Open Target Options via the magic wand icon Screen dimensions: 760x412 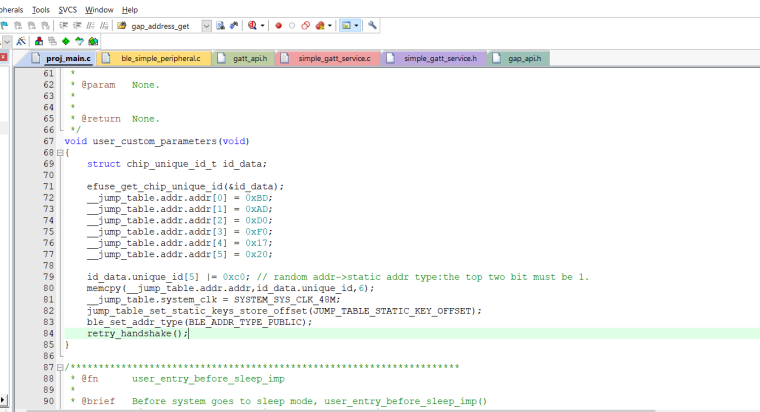click(22, 42)
